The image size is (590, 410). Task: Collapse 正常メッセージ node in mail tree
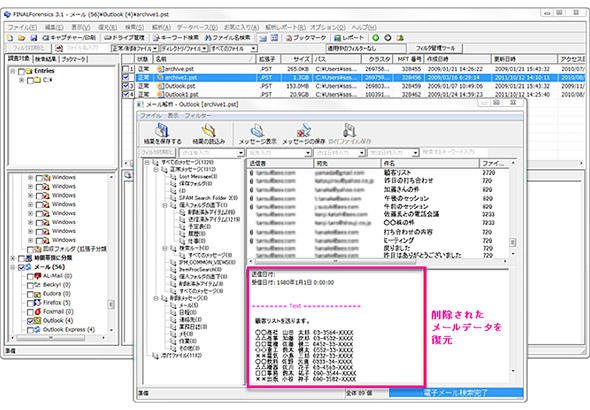click(x=156, y=170)
